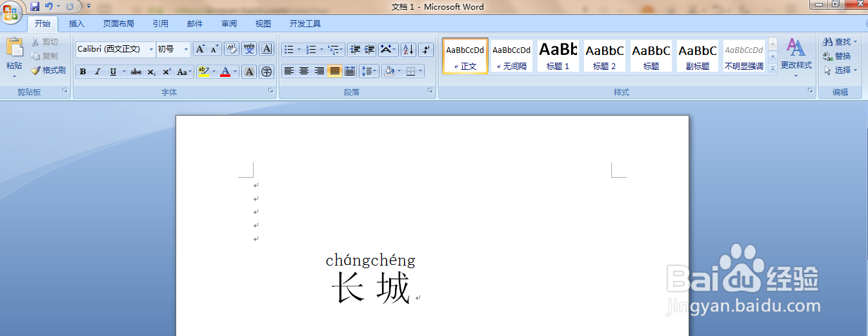Toggle Bold formatting
The image size is (868, 336).
pyautogui.click(x=83, y=72)
